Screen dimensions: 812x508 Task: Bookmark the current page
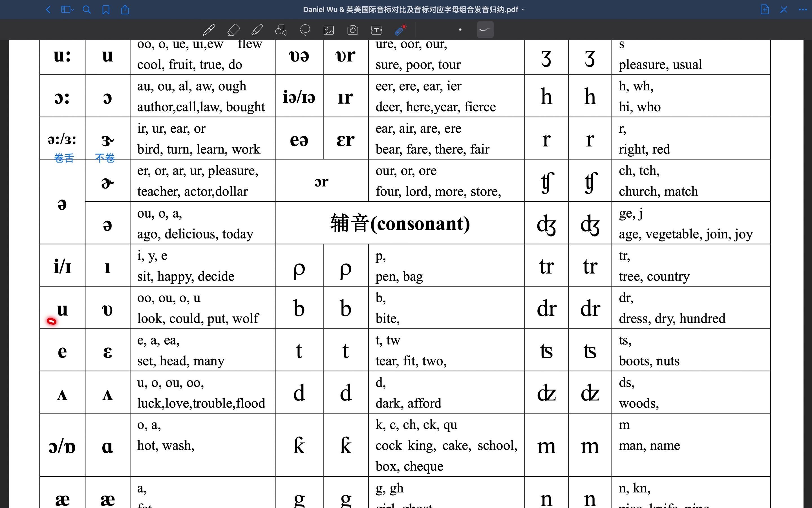tap(106, 10)
